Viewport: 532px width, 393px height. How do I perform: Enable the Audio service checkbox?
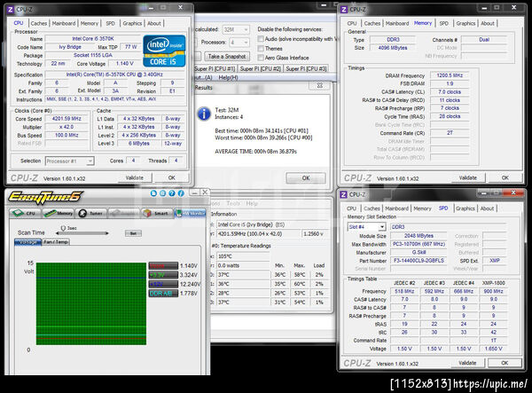click(259, 39)
